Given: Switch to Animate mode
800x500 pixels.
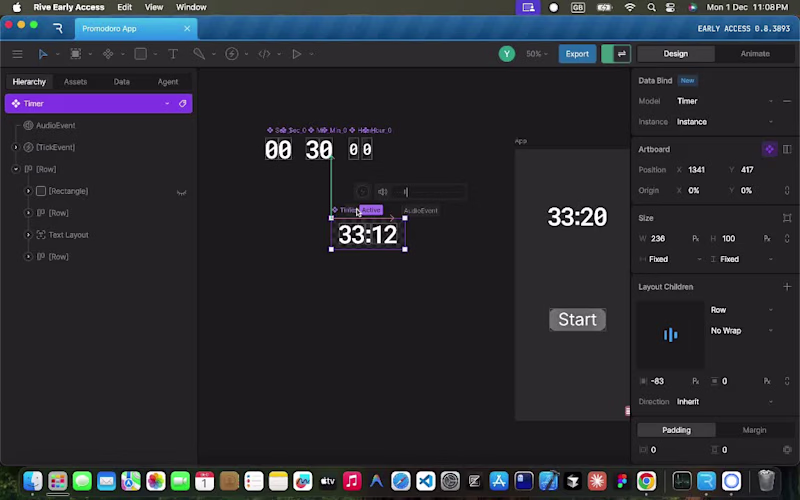Looking at the screenshot, I should click(755, 54).
